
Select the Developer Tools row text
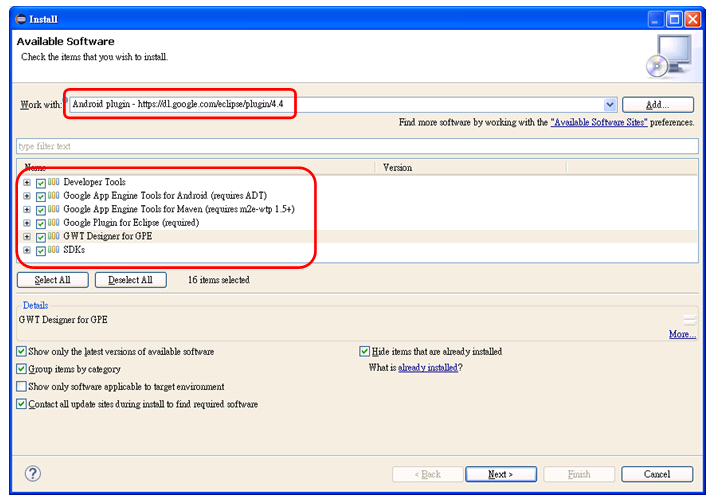click(95, 182)
